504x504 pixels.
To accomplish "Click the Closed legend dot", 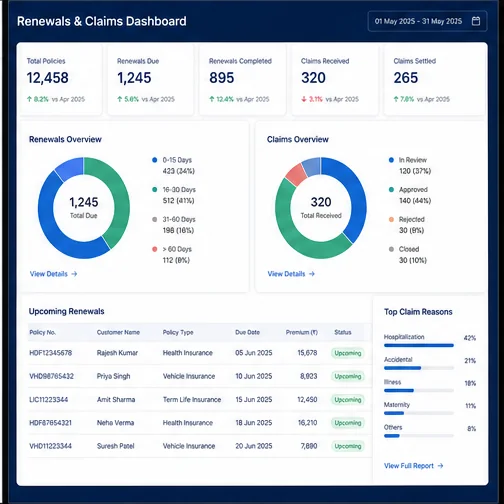I will [391, 249].
